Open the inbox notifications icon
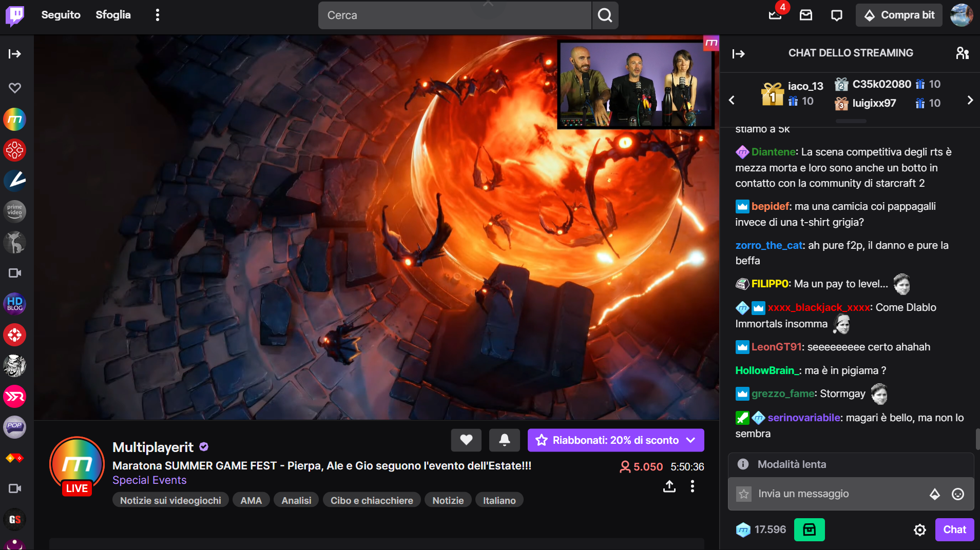This screenshot has width=980, height=550. (x=806, y=15)
